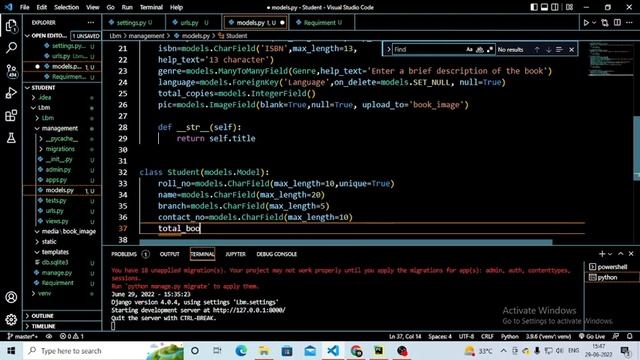Expand the migrations folder

tap(41, 149)
